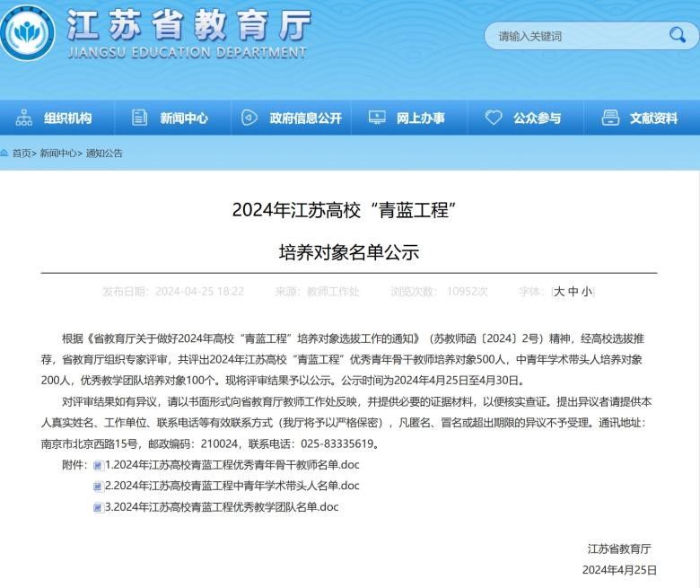Open the 文献资料 menu

click(x=653, y=118)
